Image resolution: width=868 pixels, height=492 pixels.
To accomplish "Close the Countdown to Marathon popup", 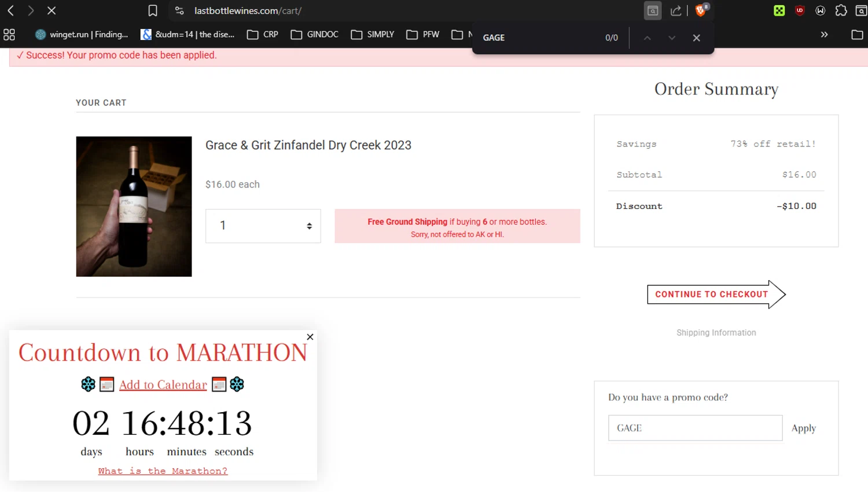I will [x=310, y=337].
